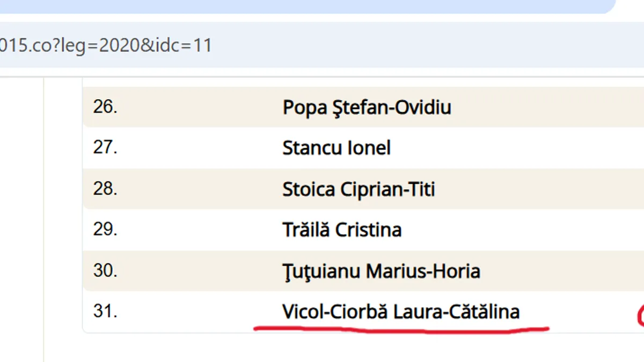644x362 pixels.
Task: Select row number 30
Action: coord(105,270)
